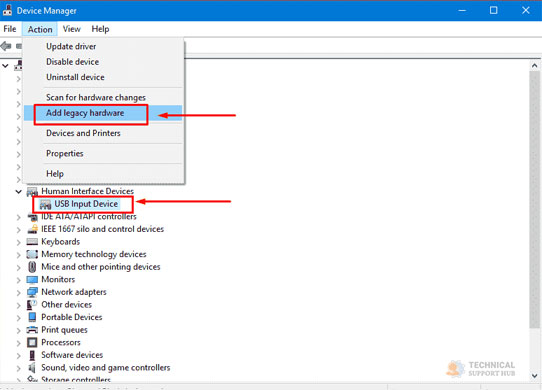Expand the Software devices category
This screenshot has height=390, width=542.
pos(19,355)
